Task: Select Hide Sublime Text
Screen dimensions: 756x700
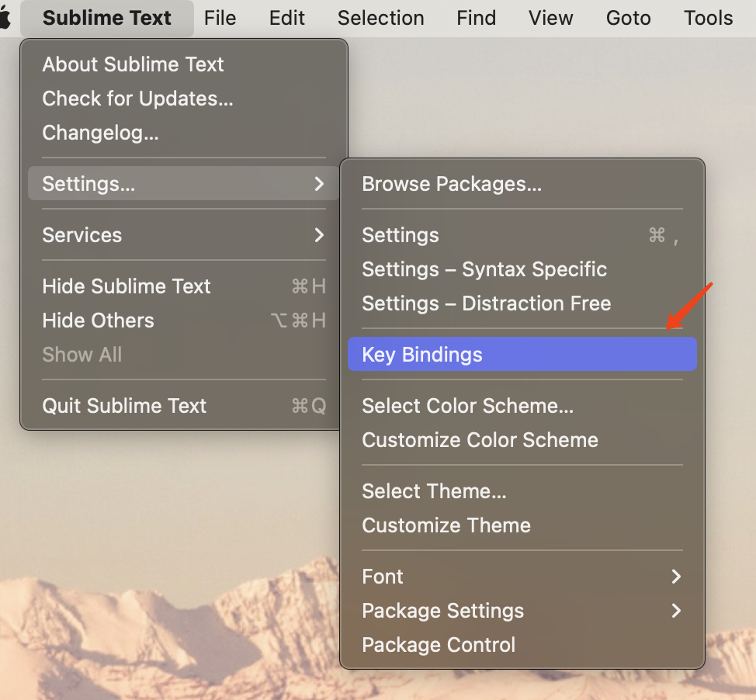Action: point(127,286)
